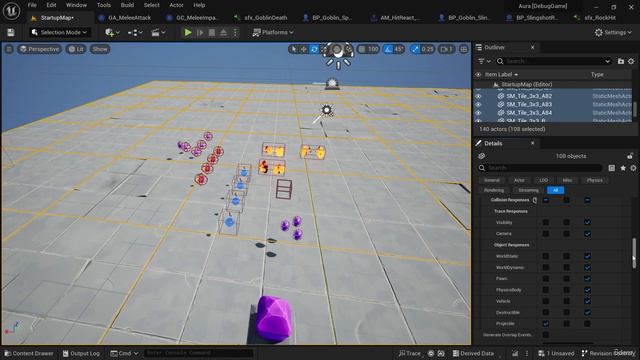640x360 pixels.
Task: Click the Outliner search field
Action: [553, 61]
